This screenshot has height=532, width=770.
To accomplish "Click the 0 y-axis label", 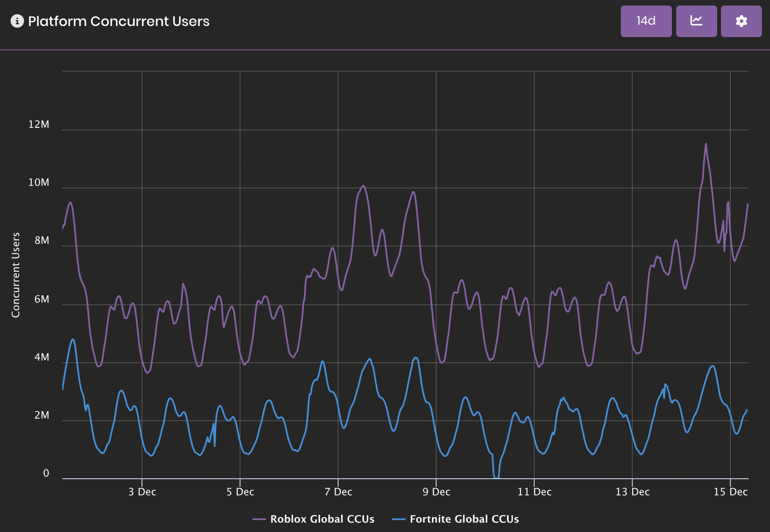I will pyautogui.click(x=46, y=473).
